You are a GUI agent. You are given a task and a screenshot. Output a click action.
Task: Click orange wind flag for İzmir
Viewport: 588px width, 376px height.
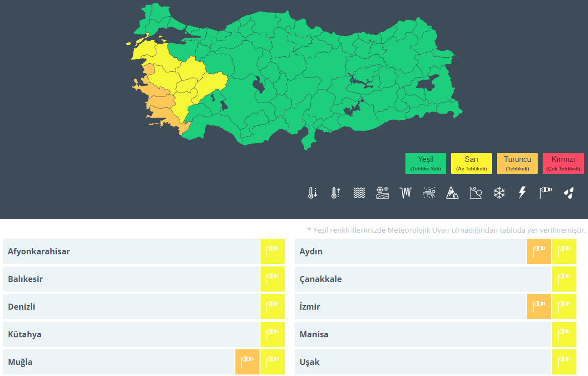tap(539, 307)
